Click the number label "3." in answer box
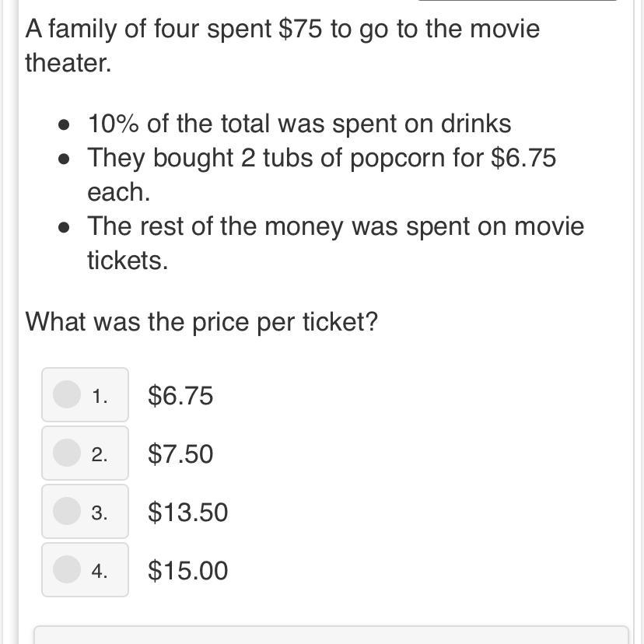Screen dimensions: 644x644 pos(99,513)
